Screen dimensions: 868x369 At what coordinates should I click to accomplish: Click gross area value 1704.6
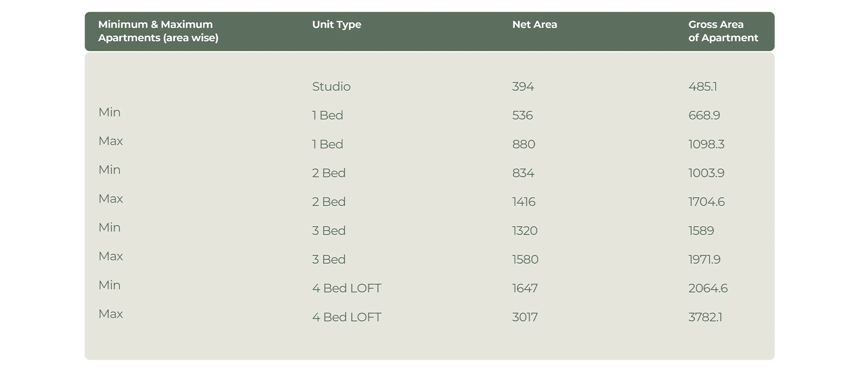(706, 202)
